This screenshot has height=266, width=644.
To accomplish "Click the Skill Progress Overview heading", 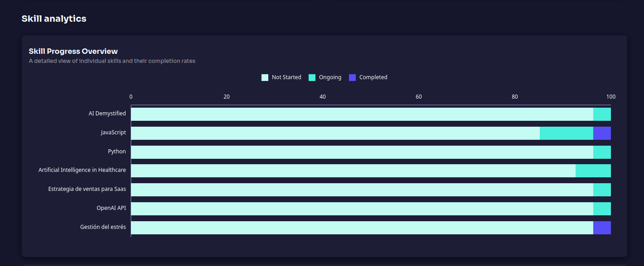I will [x=73, y=51].
